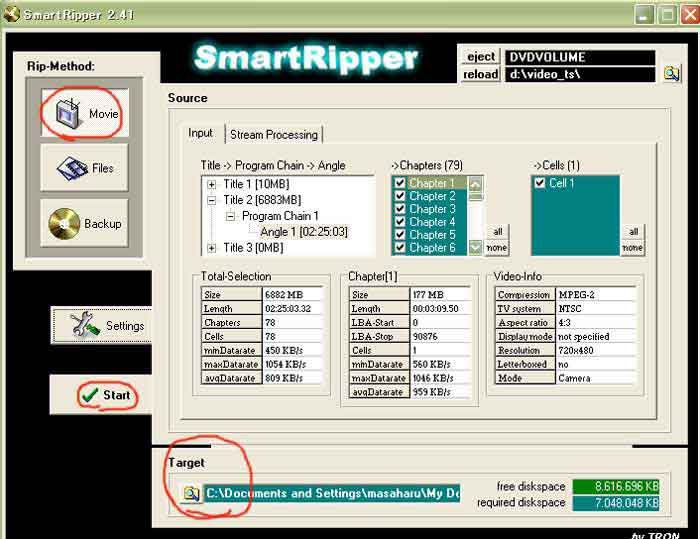
Task: Click the target path field
Action: [332, 493]
